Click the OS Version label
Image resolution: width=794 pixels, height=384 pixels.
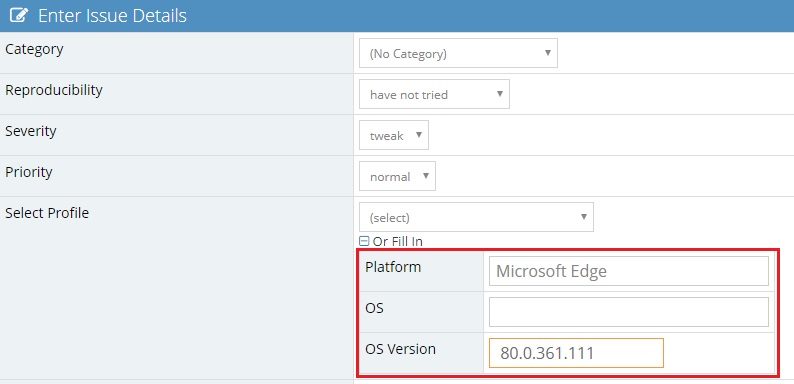click(400, 349)
